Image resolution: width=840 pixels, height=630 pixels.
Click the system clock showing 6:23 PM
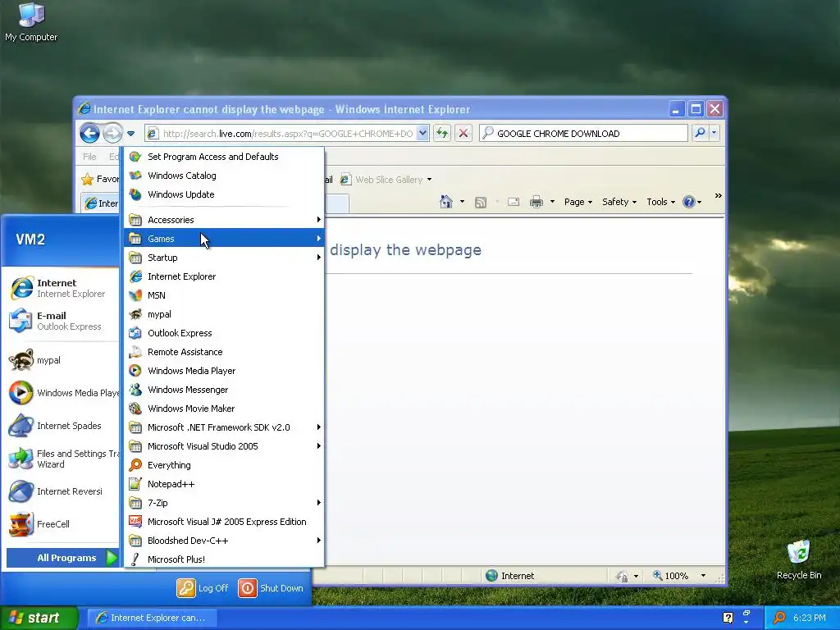(809, 618)
